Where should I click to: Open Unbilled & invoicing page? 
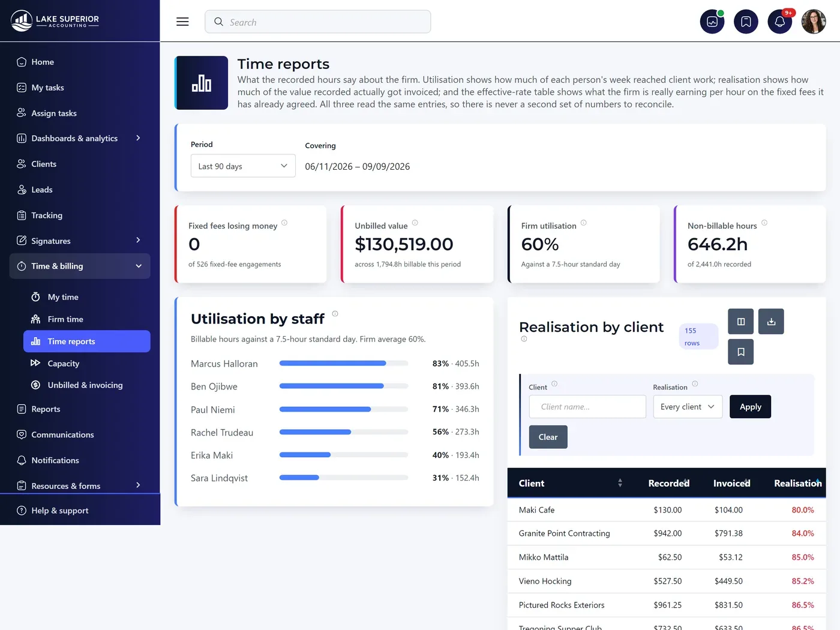pos(87,385)
